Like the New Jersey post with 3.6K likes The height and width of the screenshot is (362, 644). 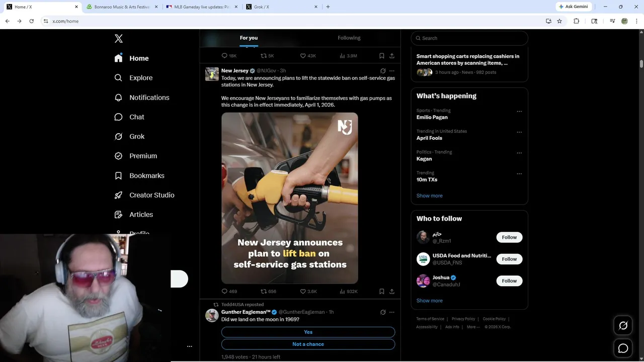303,291
